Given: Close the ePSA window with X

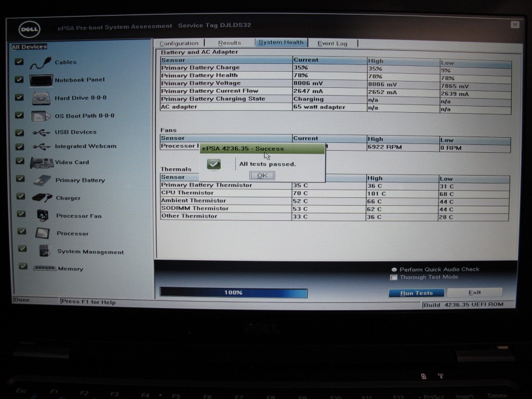Looking at the screenshot, I should [x=515, y=24].
